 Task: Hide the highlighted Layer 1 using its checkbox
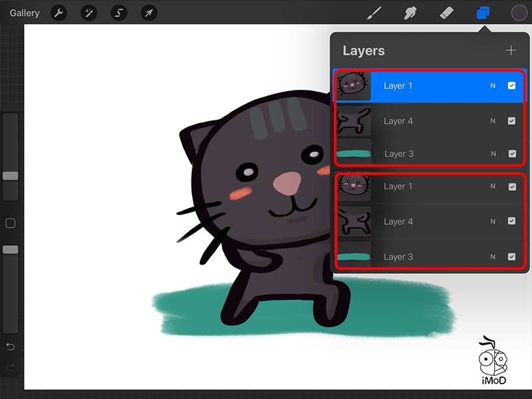click(x=511, y=86)
